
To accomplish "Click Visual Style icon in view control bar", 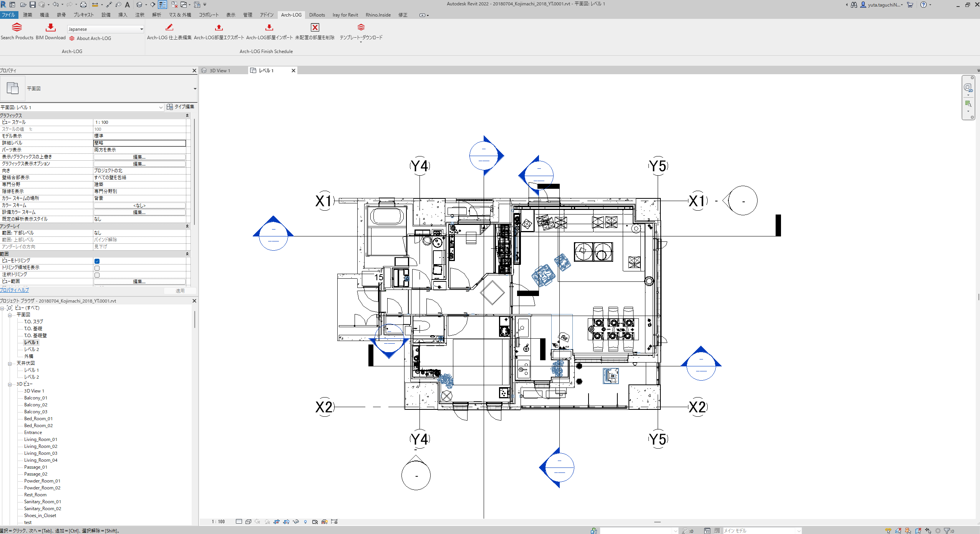I will 248,522.
